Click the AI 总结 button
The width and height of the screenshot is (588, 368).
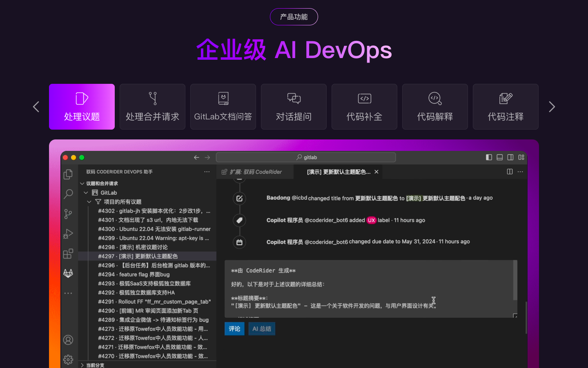pyautogui.click(x=262, y=329)
